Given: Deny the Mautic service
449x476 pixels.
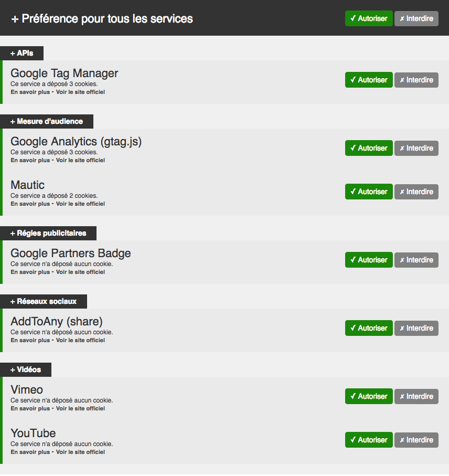Looking at the screenshot, I should click(416, 192).
